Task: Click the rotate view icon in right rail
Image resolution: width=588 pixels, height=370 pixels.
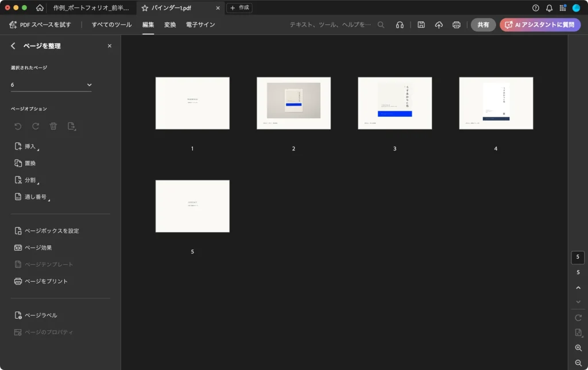Action: click(578, 318)
